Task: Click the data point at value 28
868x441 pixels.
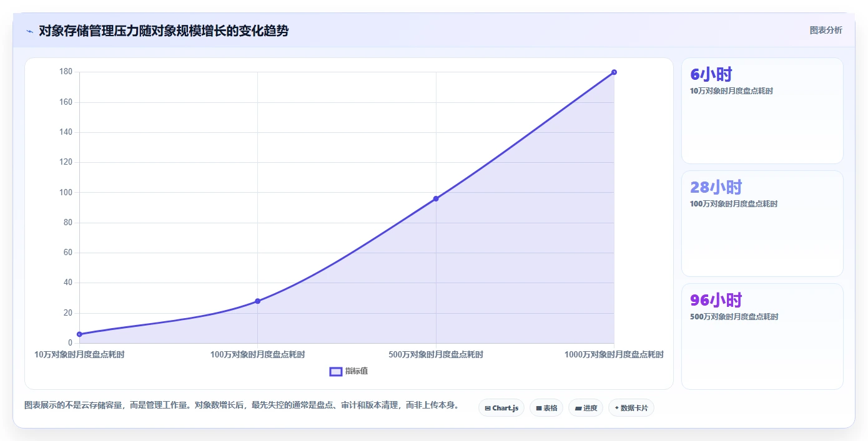Action: pos(257,301)
